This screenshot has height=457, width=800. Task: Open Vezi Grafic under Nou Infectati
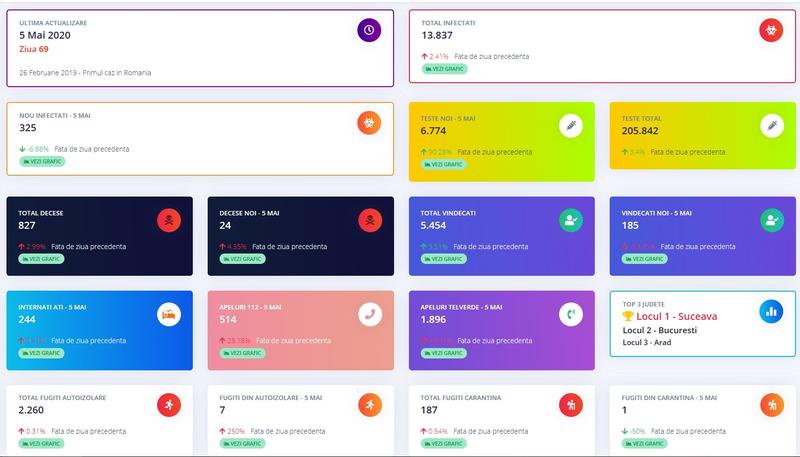42,161
